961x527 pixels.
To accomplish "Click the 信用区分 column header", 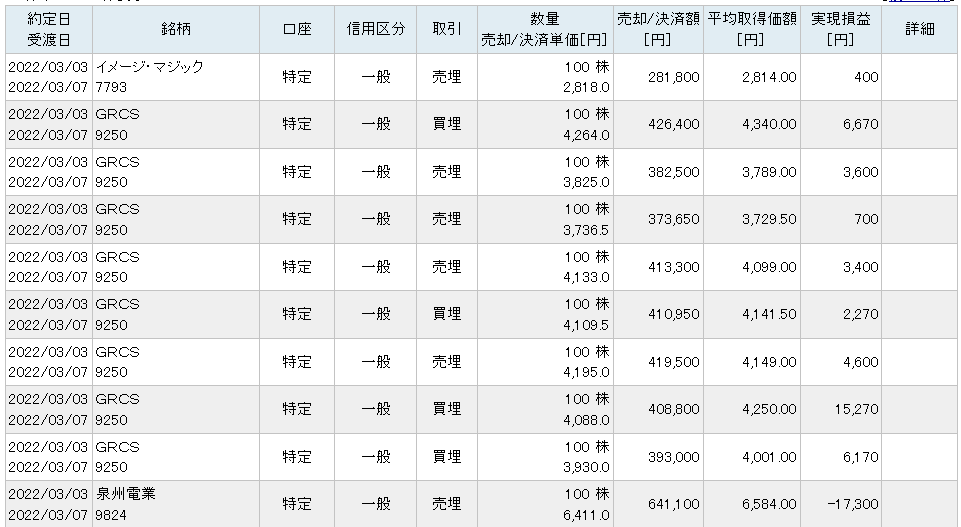I will pos(376,29).
